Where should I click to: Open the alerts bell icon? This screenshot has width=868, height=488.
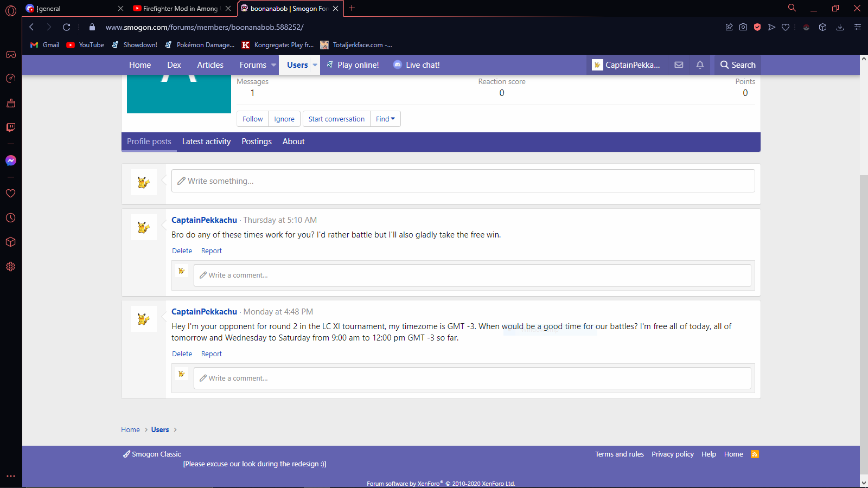click(x=700, y=65)
